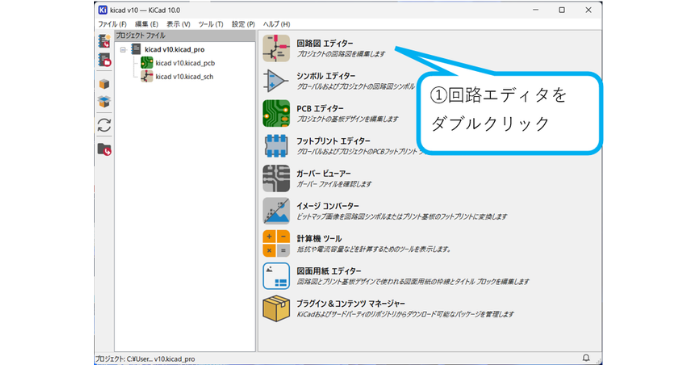Open the Gerber Viewer (ガーバー ビューアー) icon
The height and width of the screenshot is (365, 698).
click(276, 178)
